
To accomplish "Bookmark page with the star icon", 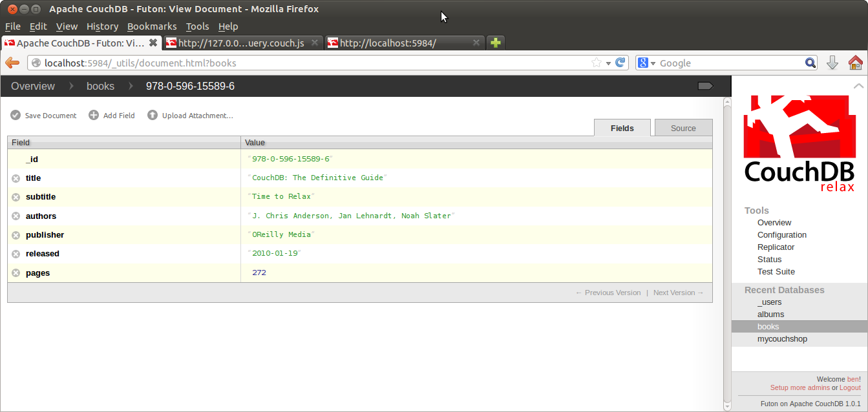I will [597, 63].
